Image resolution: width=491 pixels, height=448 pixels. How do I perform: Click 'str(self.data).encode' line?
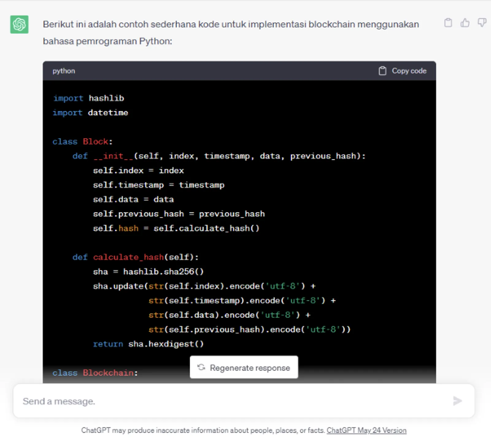pyautogui.click(x=230, y=315)
